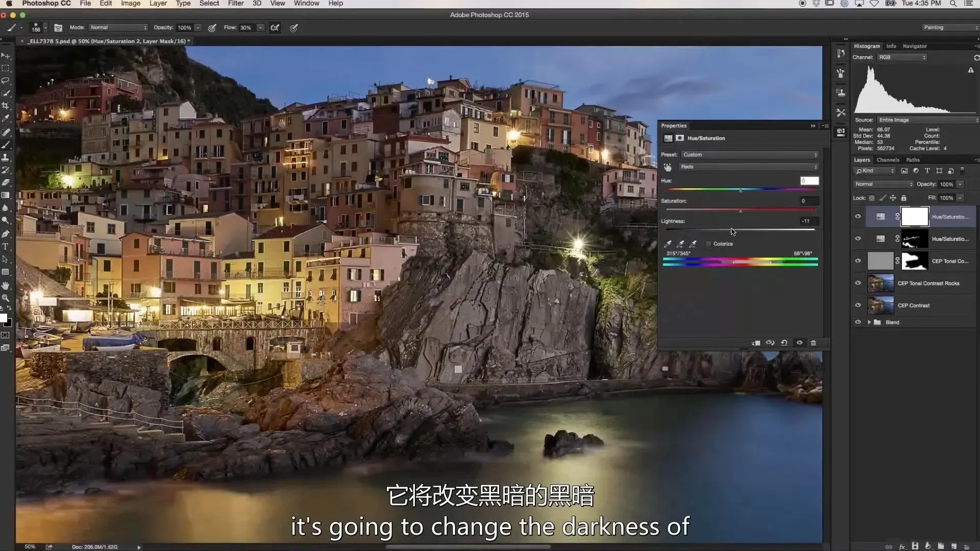Screen dimensions: 980x551
Task: Select the Zoom tool in toolbar
Action: point(6,298)
